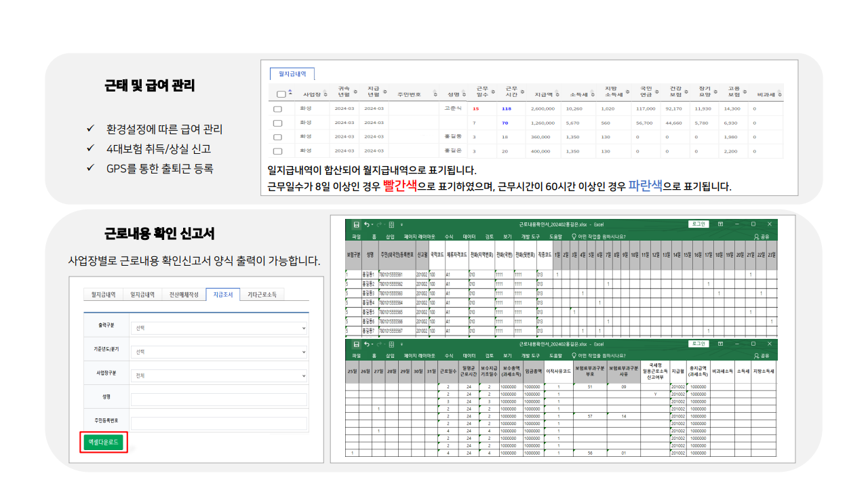Click the Undo icon in Excel
Screen dimensions: 868x488
[x=366, y=225]
